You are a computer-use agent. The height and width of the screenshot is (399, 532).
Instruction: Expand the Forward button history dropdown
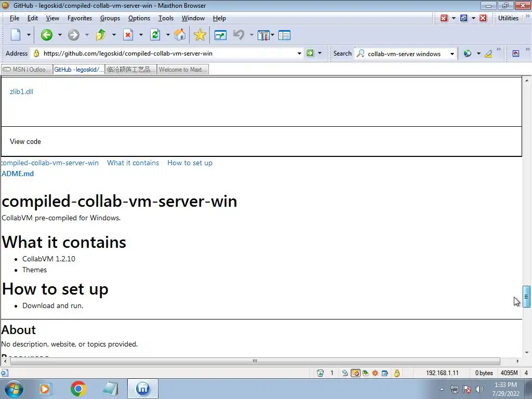click(x=87, y=35)
